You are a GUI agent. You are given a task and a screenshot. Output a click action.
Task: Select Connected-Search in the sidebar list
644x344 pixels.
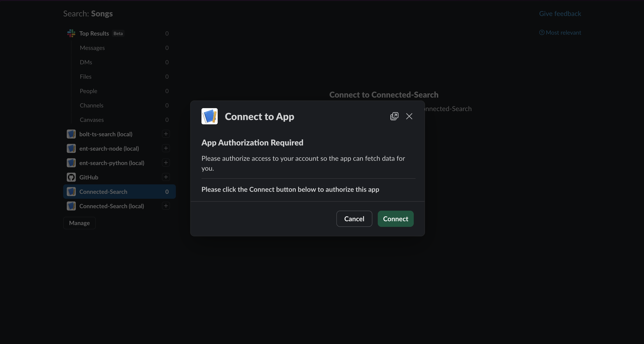click(x=103, y=192)
